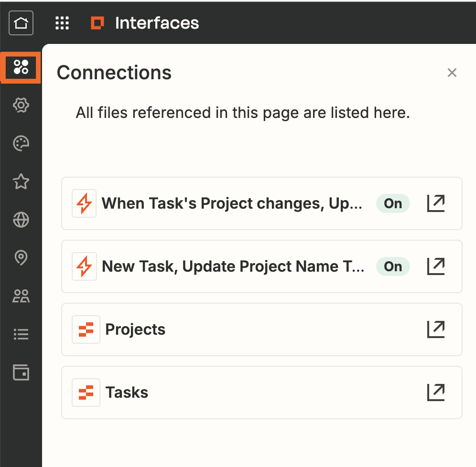Image resolution: width=476 pixels, height=467 pixels.
Task: Toggle On status for Task's Project changes Zap
Action: click(393, 203)
